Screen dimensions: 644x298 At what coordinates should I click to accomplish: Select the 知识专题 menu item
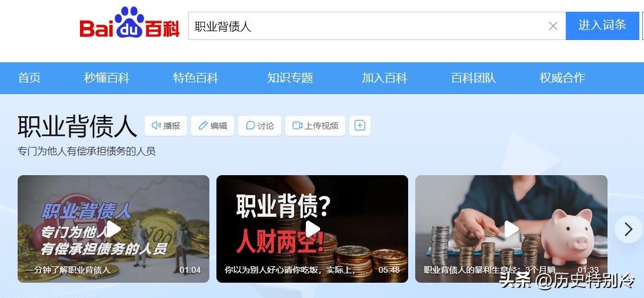(x=290, y=78)
